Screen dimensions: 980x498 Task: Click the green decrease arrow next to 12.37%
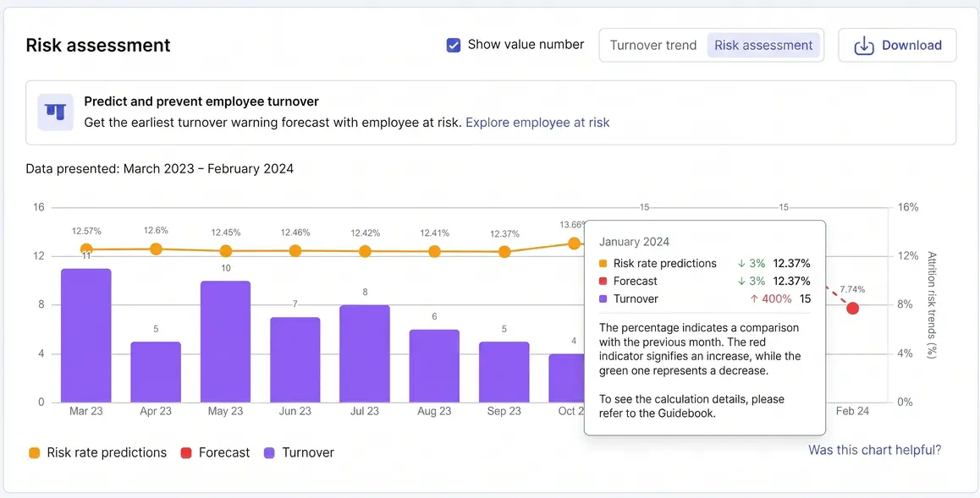(x=741, y=263)
